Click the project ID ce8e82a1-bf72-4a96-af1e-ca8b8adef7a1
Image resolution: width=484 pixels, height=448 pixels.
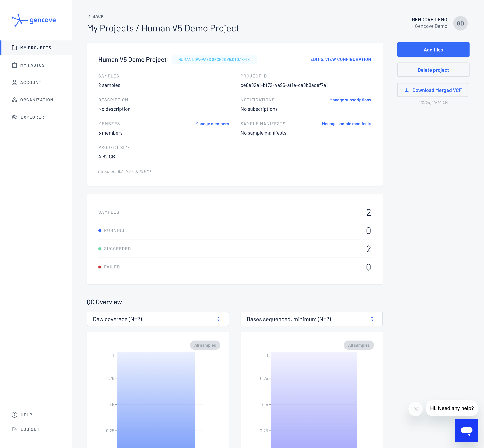[x=284, y=85]
